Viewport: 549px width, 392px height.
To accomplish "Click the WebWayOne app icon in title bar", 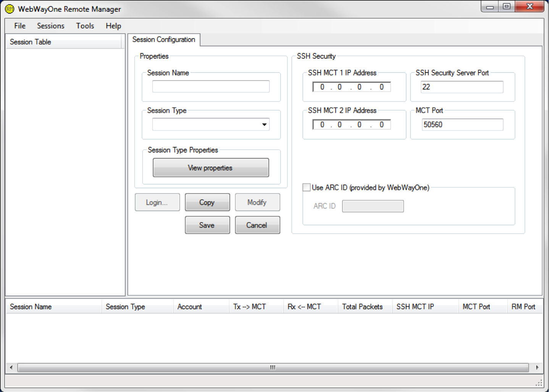I will tap(10, 9).
